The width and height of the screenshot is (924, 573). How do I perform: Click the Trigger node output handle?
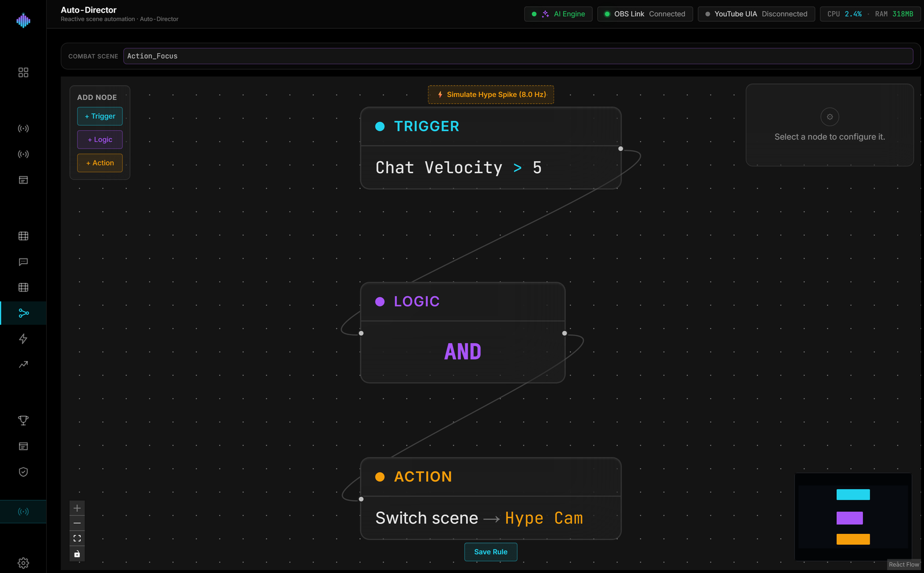tap(621, 149)
